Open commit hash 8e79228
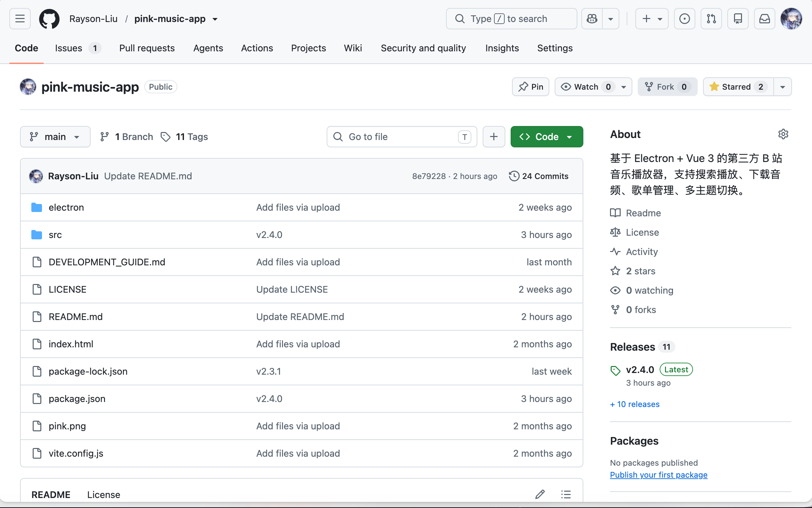812x508 pixels. [x=429, y=176]
